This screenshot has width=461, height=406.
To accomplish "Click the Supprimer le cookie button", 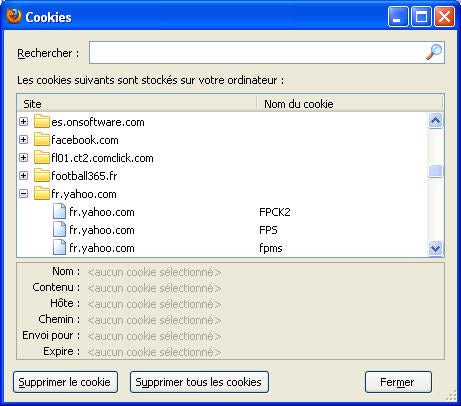I will pyautogui.click(x=65, y=382).
